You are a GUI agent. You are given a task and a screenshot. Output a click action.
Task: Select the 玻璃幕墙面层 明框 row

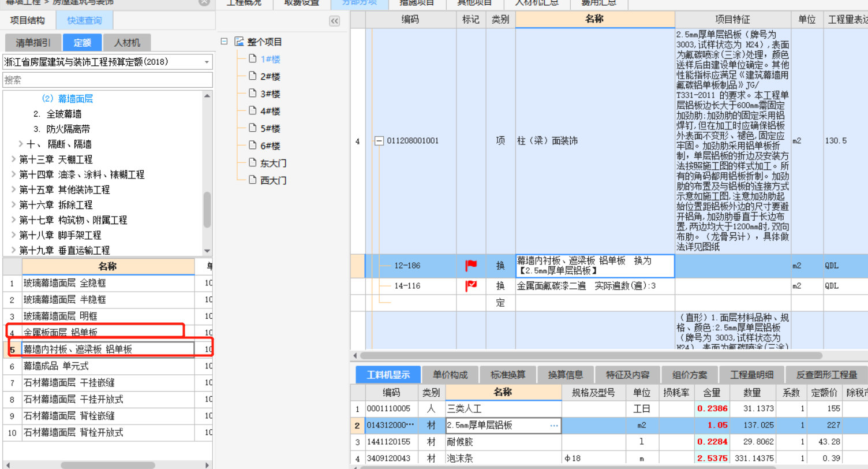[x=107, y=316]
